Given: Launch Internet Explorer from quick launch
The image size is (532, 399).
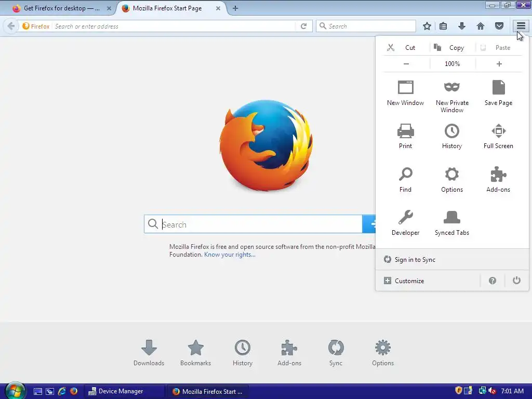Looking at the screenshot, I should [x=62, y=391].
